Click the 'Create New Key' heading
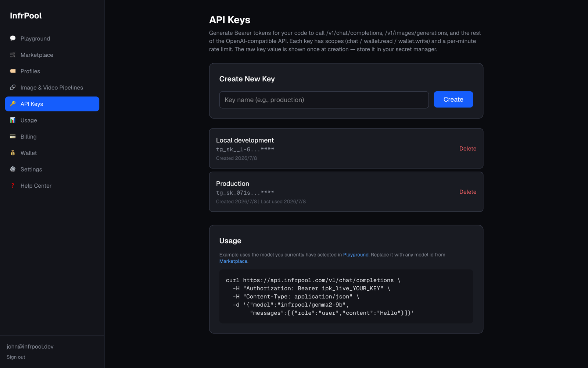The image size is (588, 368). (x=247, y=79)
